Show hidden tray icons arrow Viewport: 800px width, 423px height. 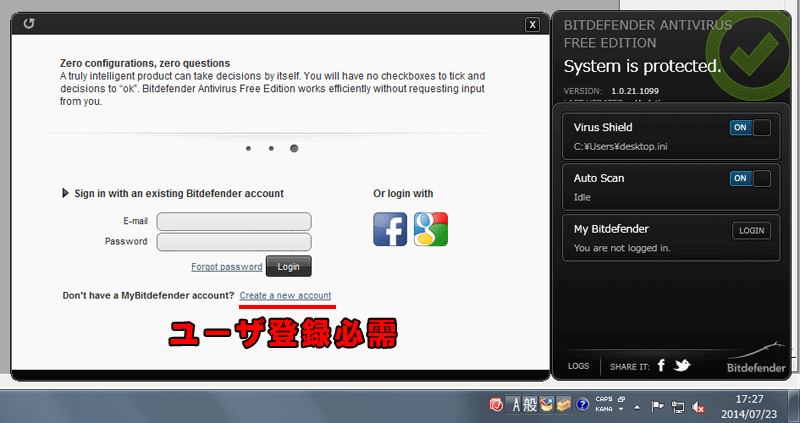pyautogui.click(x=637, y=407)
